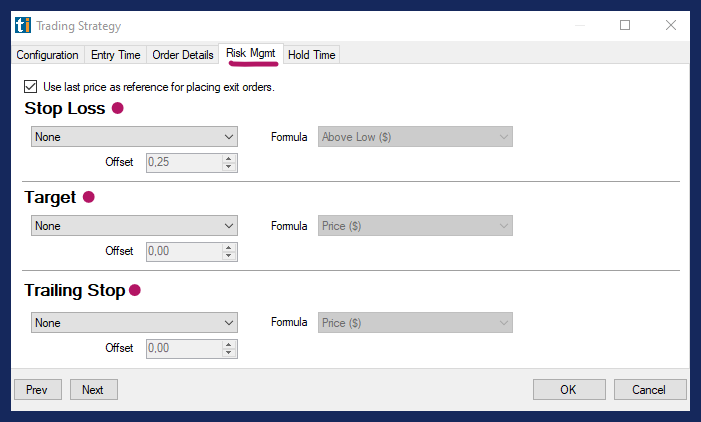Screen dimensions: 701x422
Task: Expand the Target type dropdown
Action: tap(134, 226)
